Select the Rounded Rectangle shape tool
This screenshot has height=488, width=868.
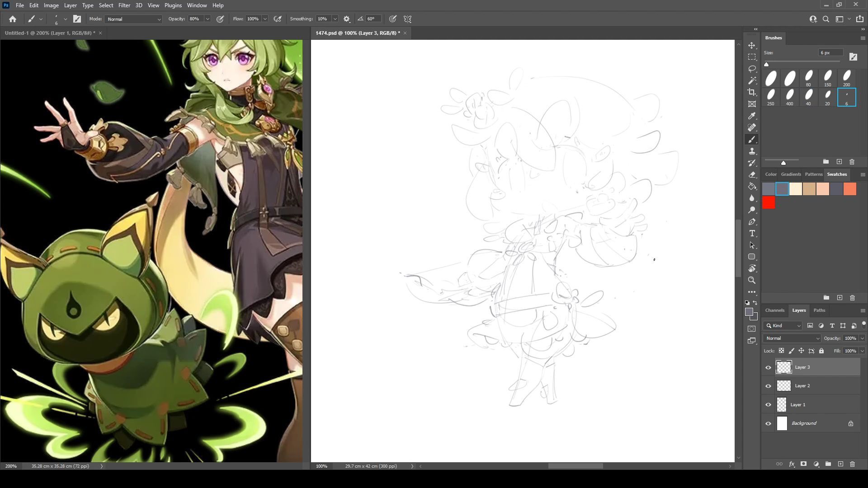coord(752,257)
